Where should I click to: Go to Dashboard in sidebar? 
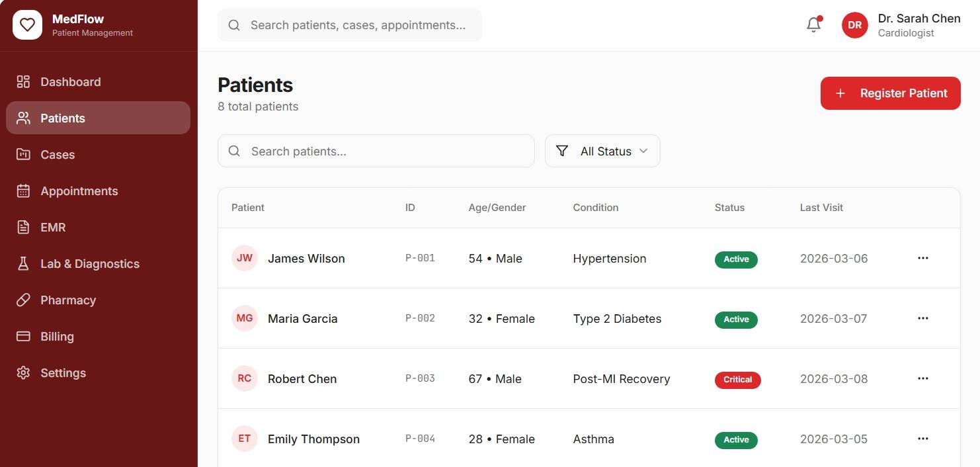pos(98,82)
